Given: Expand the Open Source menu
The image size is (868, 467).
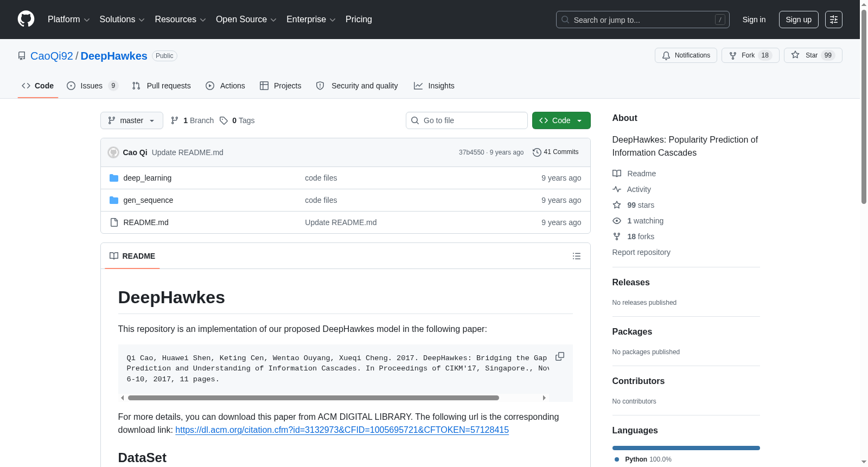Looking at the screenshot, I should (x=246, y=20).
